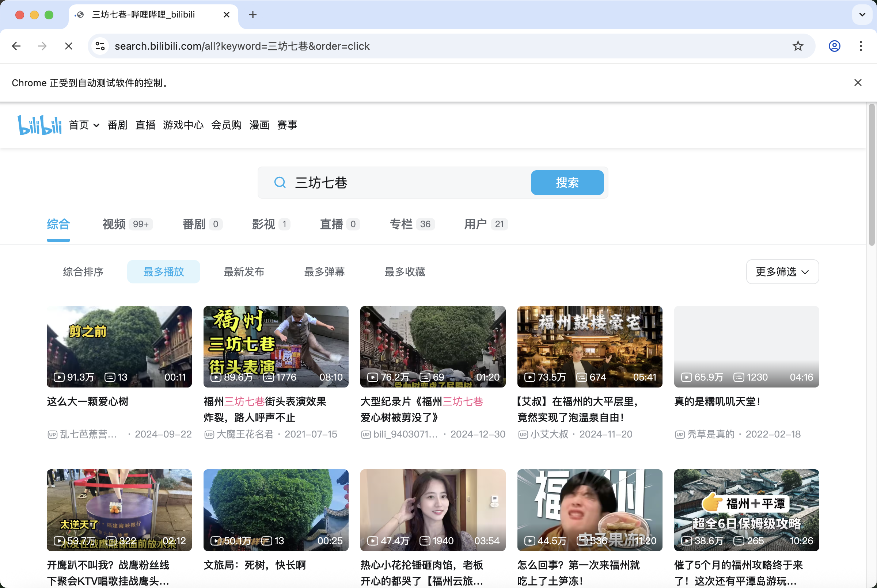Open Chrome three-dot menu

(861, 46)
